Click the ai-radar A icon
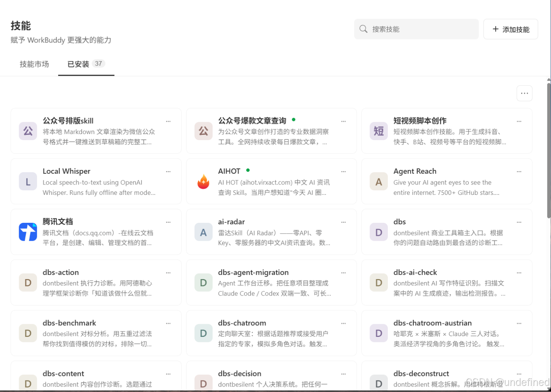Image resolution: width=551 pixels, height=392 pixels. pyautogui.click(x=203, y=232)
